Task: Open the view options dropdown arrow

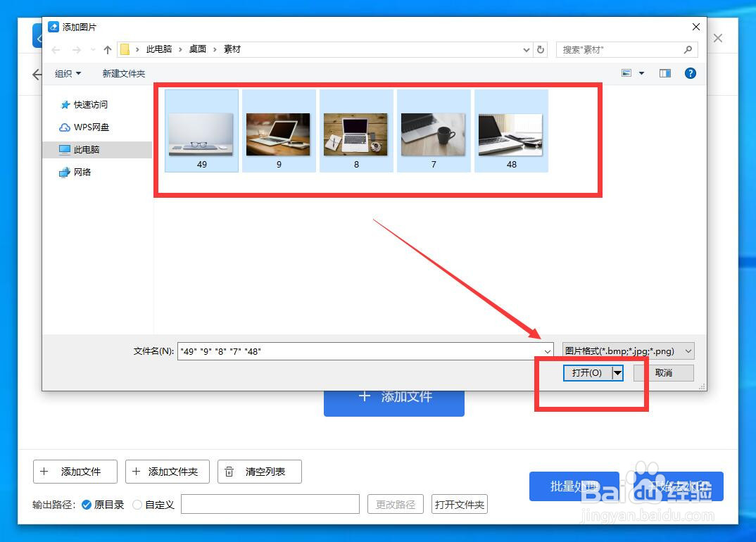Action: point(642,73)
